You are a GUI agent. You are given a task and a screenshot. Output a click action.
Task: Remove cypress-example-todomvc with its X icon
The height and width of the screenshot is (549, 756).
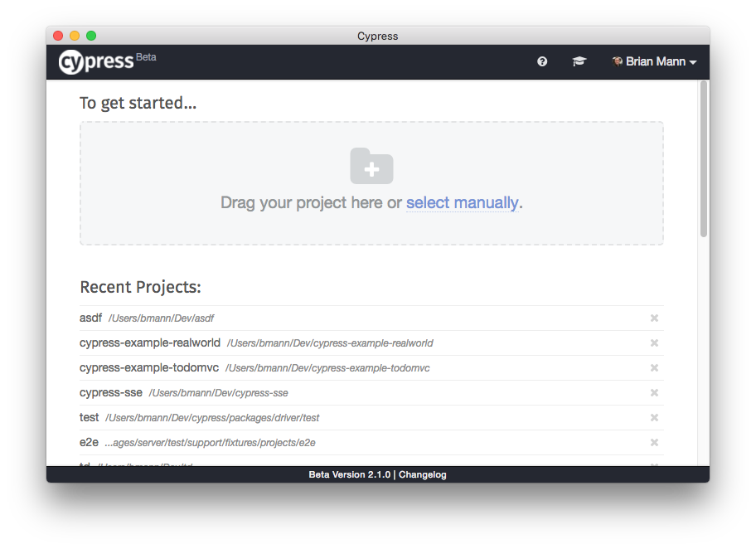coord(654,368)
